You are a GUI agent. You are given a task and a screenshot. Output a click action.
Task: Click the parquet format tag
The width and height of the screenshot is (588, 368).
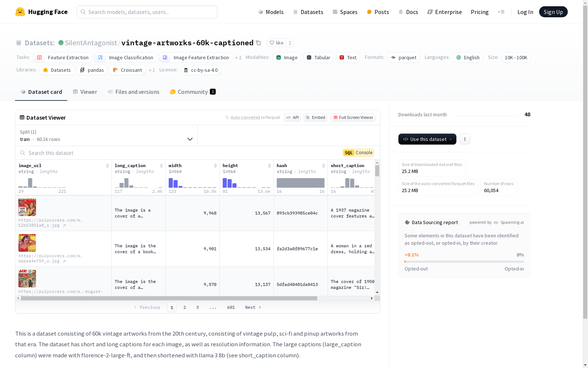(x=404, y=57)
